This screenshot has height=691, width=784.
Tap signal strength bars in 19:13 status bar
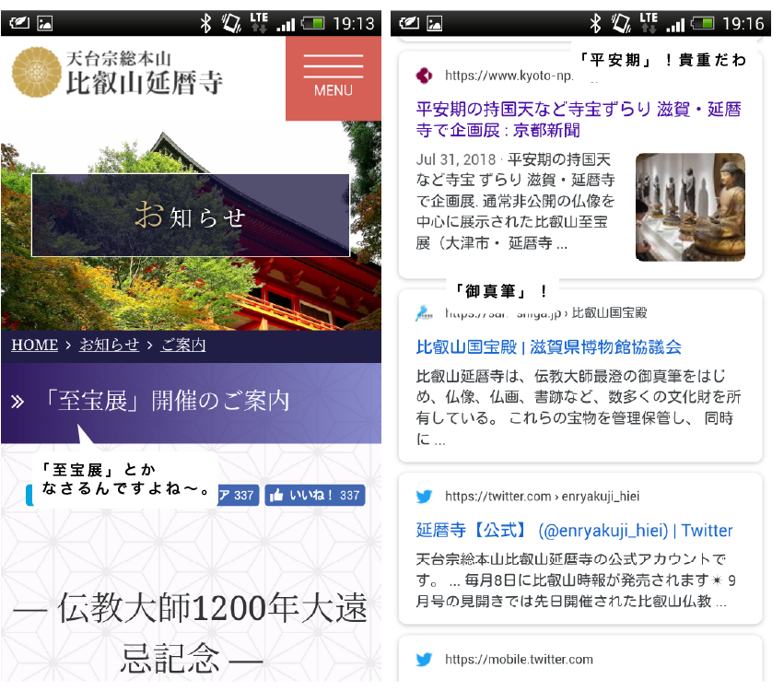(x=286, y=24)
